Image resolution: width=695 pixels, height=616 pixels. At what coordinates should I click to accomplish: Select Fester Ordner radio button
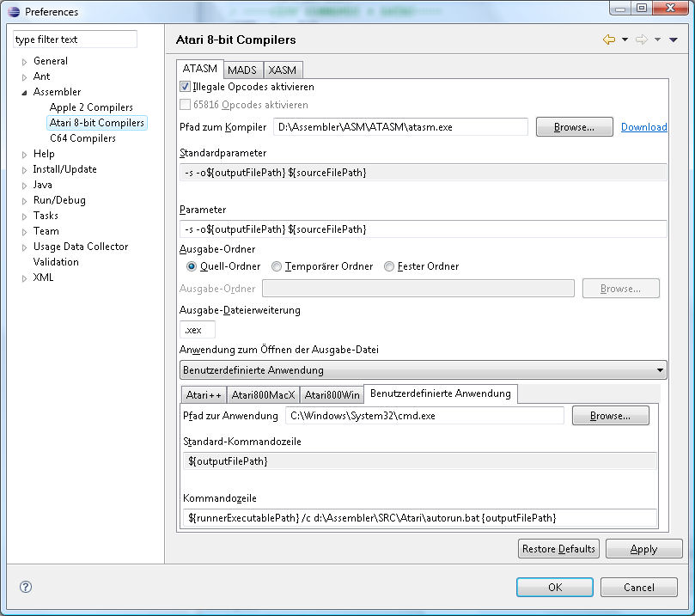pos(389,266)
